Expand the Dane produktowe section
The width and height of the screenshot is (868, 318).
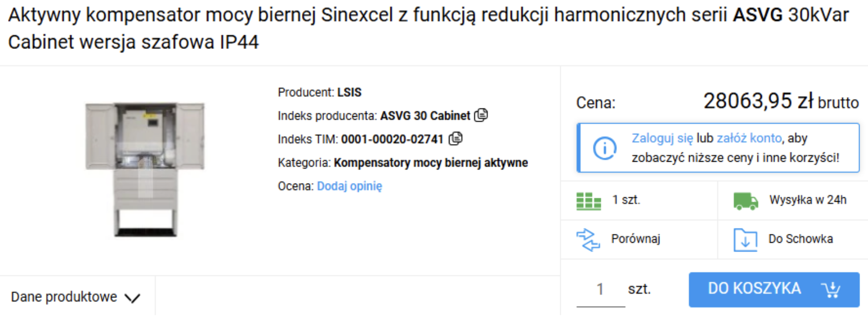point(132,298)
